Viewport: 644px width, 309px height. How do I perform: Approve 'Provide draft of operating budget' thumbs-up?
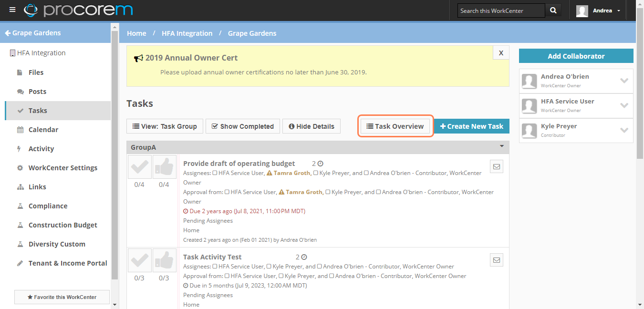click(x=164, y=167)
